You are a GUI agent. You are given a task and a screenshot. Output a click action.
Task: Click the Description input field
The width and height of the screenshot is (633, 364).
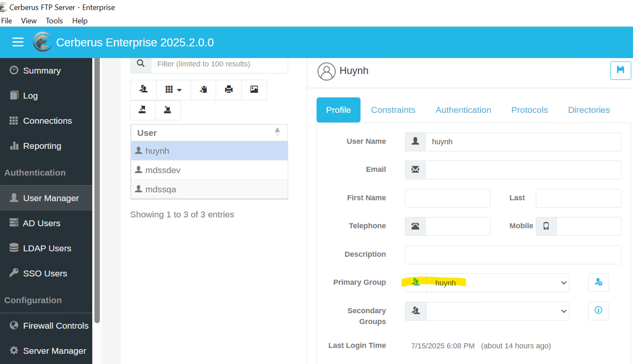[513, 255]
